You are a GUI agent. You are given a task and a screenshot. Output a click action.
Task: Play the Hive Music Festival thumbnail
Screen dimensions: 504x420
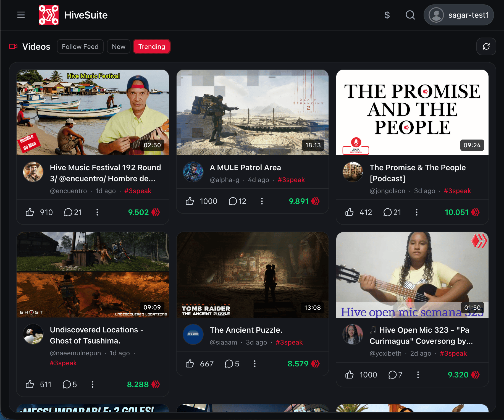tap(93, 112)
